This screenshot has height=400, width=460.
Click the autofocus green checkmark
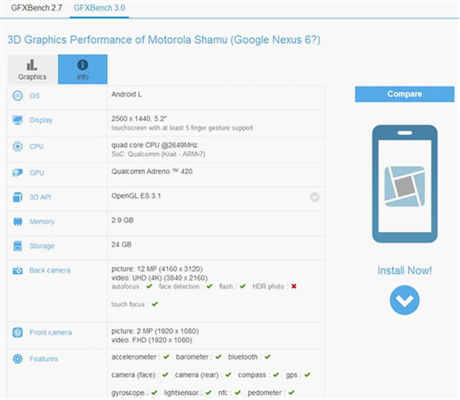(149, 286)
